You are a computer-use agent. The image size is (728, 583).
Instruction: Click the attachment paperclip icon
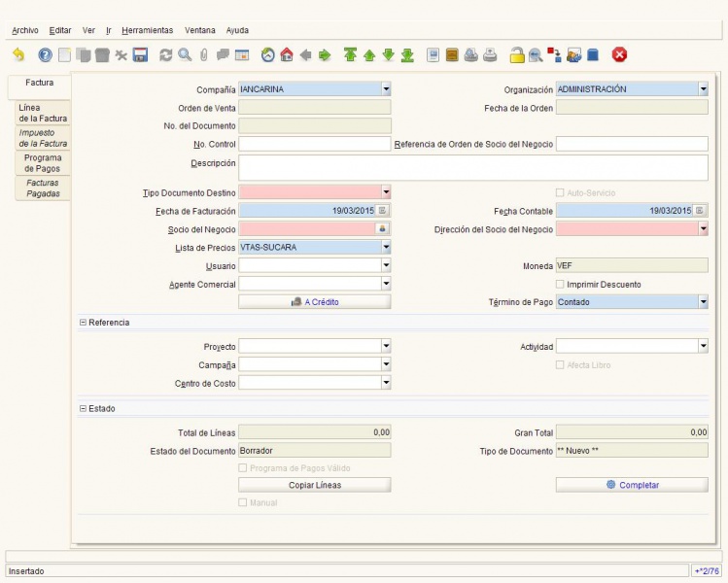[x=204, y=55]
